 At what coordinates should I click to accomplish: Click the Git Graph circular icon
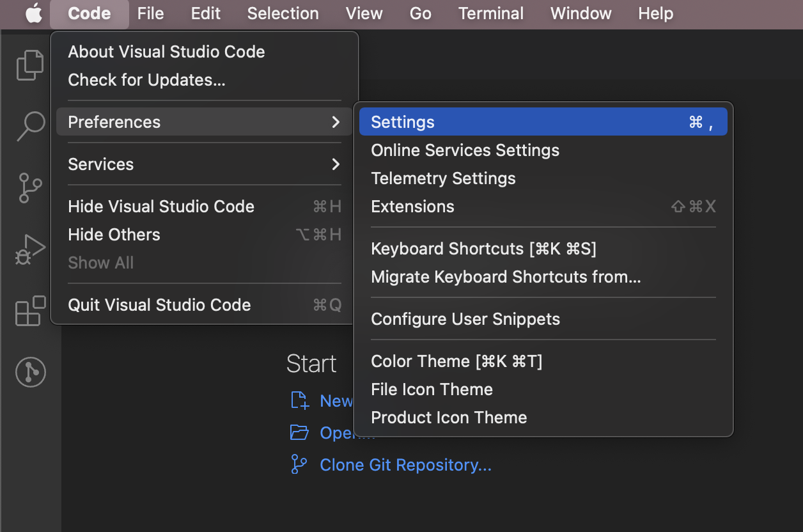30,372
